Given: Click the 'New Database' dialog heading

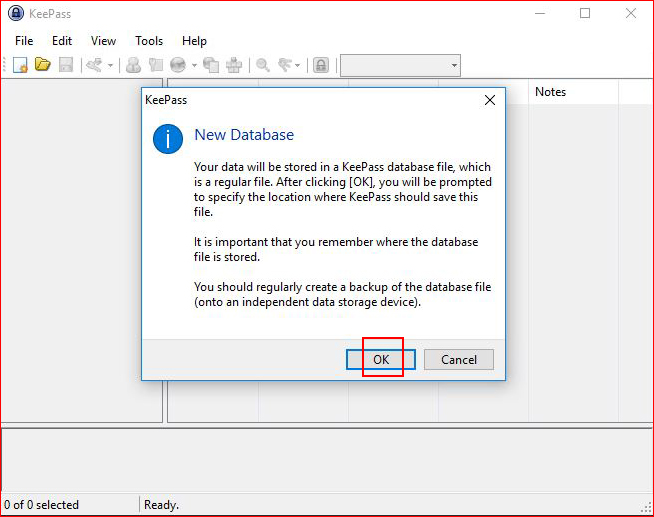Looking at the screenshot, I should 244,135.
